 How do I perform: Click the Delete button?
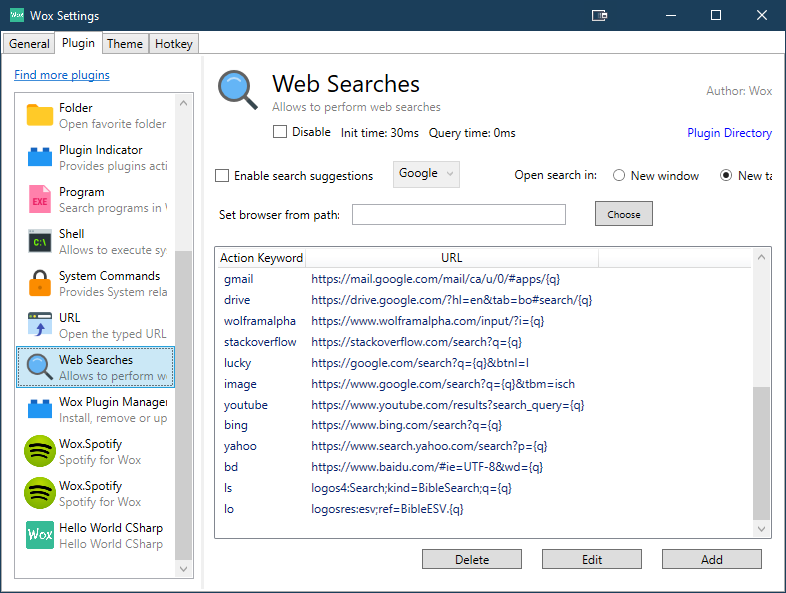472,559
